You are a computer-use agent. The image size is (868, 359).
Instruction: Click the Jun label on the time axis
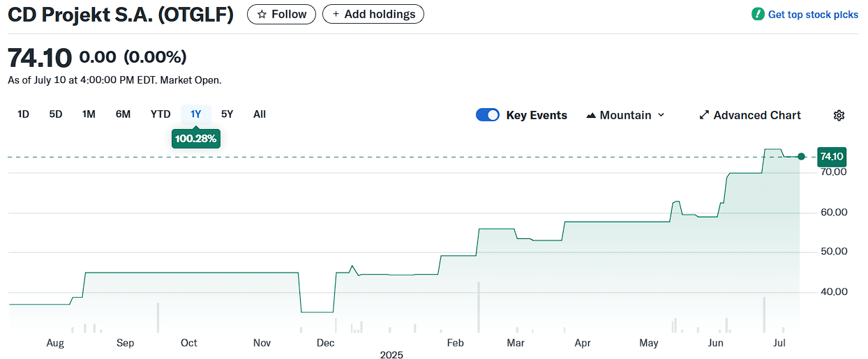[715, 343]
